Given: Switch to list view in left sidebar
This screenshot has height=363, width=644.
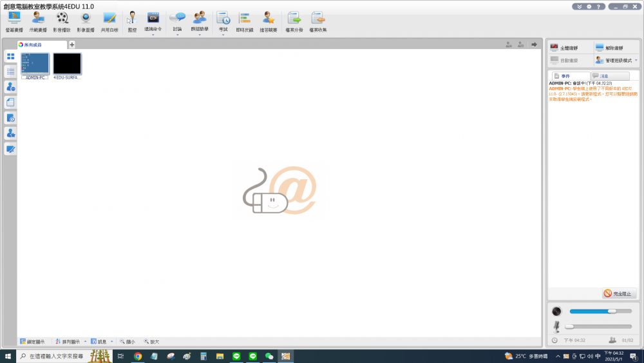Looking at the screenshot, I should [10, 72].
